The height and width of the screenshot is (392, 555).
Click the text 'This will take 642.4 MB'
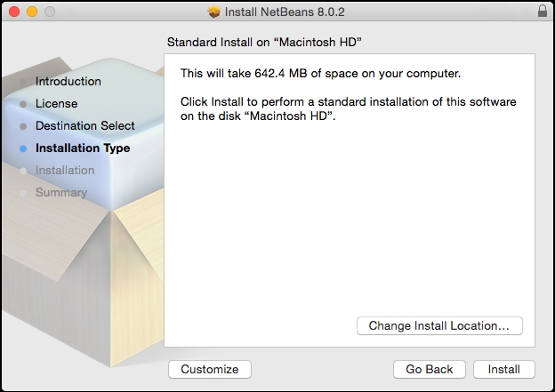243,73
